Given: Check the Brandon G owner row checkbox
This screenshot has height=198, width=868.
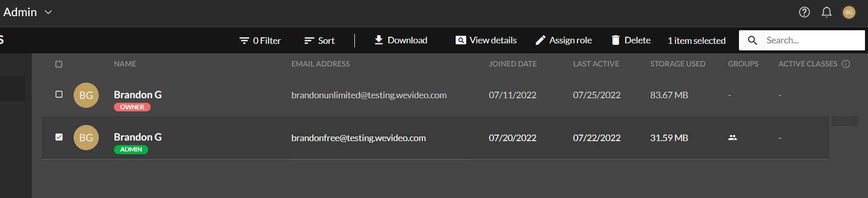Looking at the screenshot, I should click(59, 94).
